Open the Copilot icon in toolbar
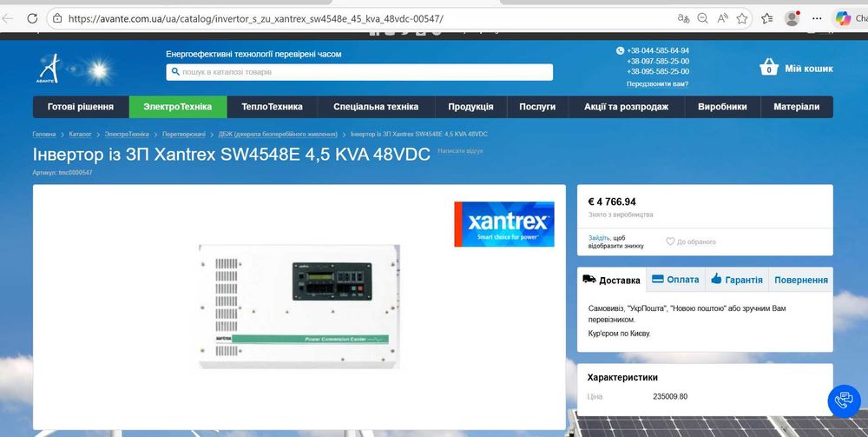The image size is (868, 437). pyautogui.click(x=843, y=18)
